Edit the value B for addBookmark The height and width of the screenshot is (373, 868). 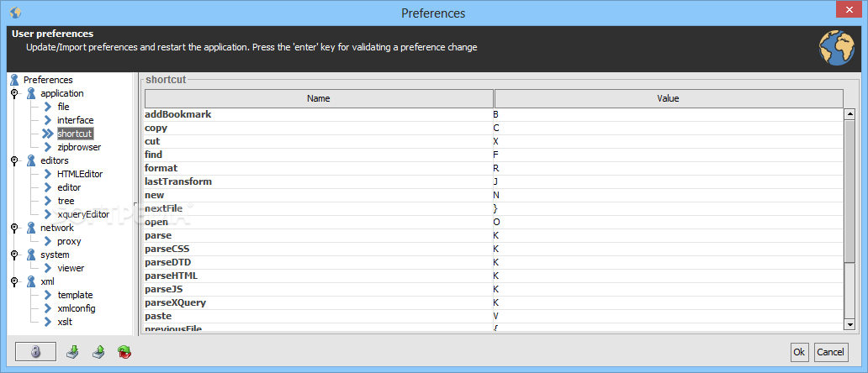pyautogui.click(x=668, y=115)
